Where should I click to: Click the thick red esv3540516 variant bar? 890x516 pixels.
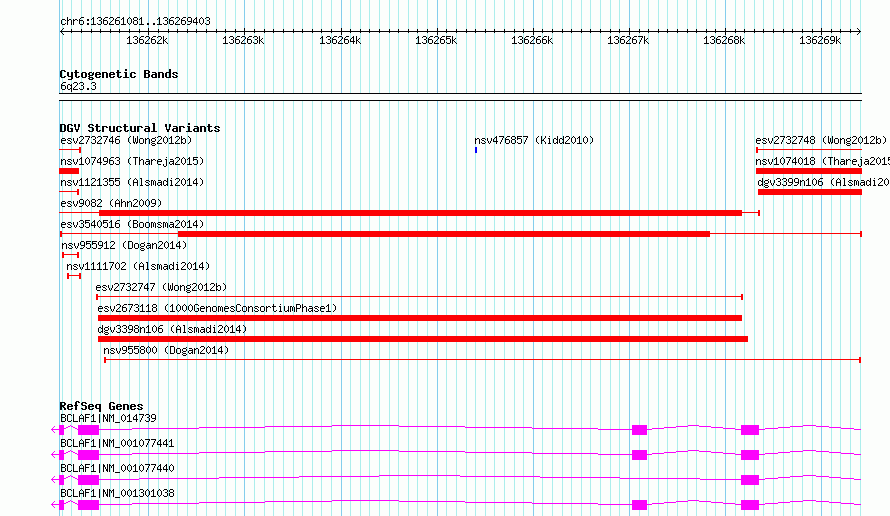pyautogui.click(x=444, y=234)
